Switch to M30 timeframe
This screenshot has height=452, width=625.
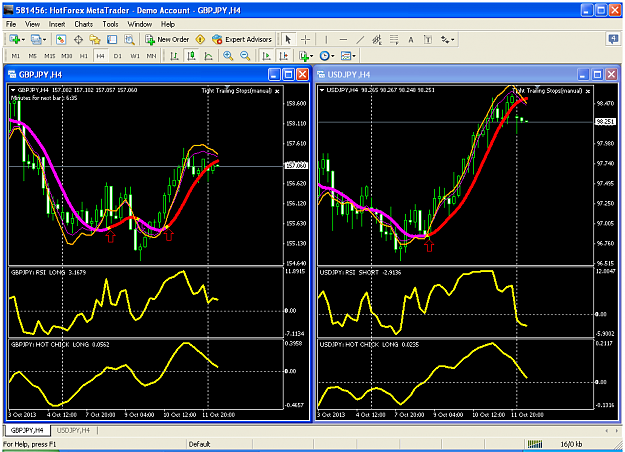click(67, 56)
